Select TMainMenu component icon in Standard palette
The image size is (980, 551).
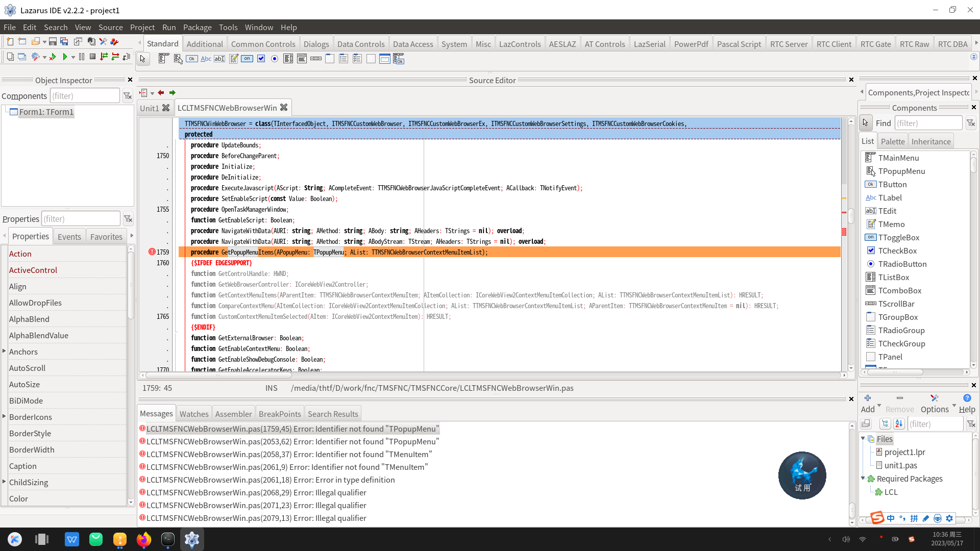click(x=163, y=59)
